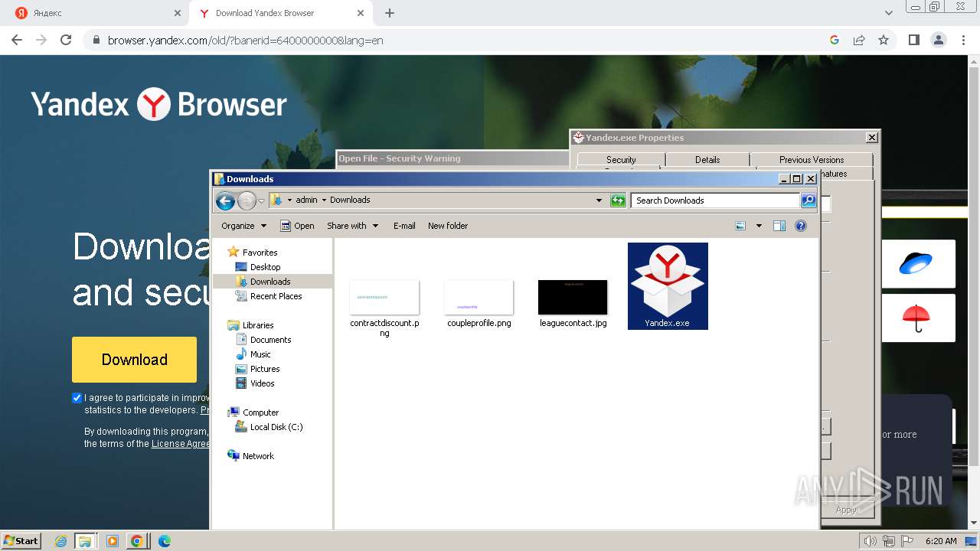
Task: Open Recent Places in Favorites
Action: [x=276, y=296]
